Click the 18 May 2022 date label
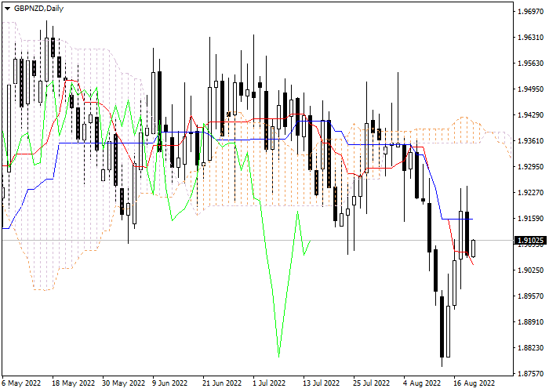Image resolution: width=549 pixels, height=392 pixels. pyautogui.click(x=73, y=383)
